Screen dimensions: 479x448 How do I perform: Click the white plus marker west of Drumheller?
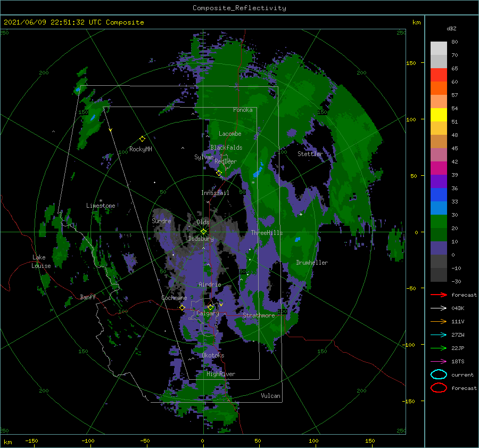point(301,214)
